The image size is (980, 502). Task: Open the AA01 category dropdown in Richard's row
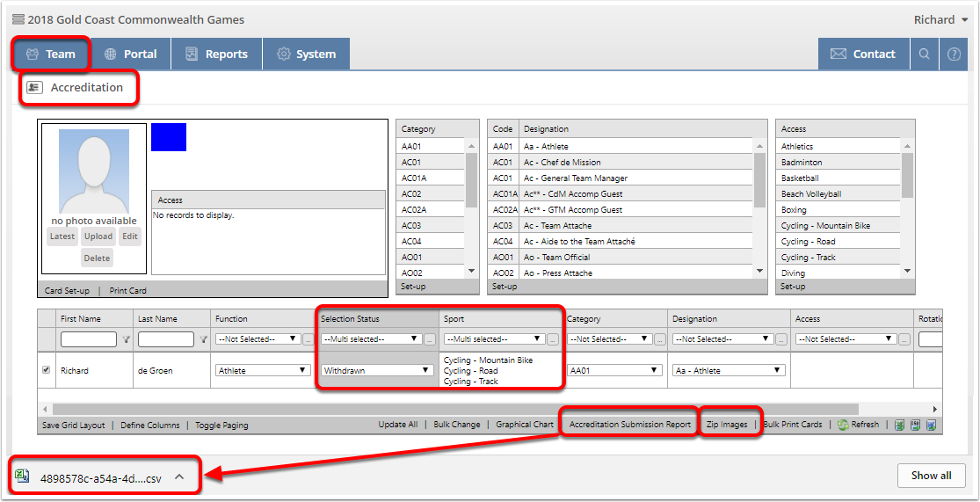tap(614, 370)
